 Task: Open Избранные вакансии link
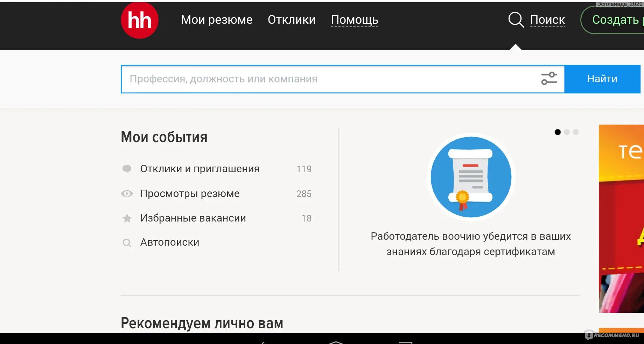[193, 218]
